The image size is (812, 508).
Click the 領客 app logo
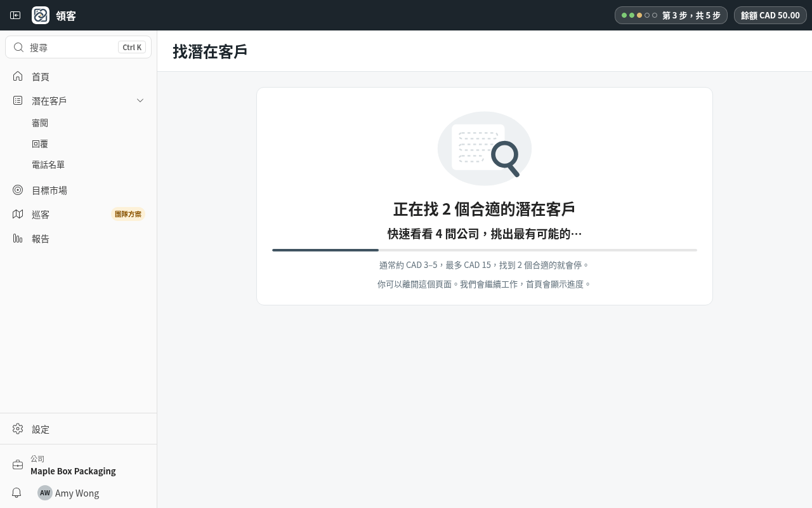click(41, 15)
